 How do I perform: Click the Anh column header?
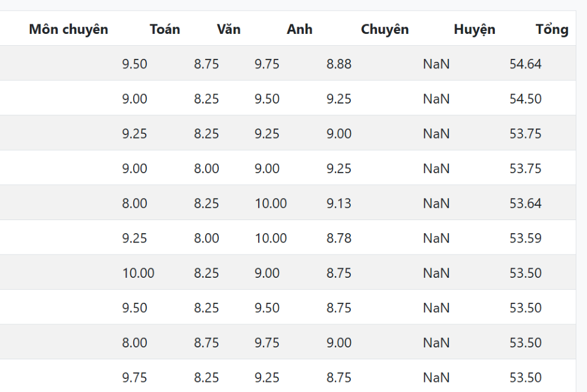coord(299,29)
